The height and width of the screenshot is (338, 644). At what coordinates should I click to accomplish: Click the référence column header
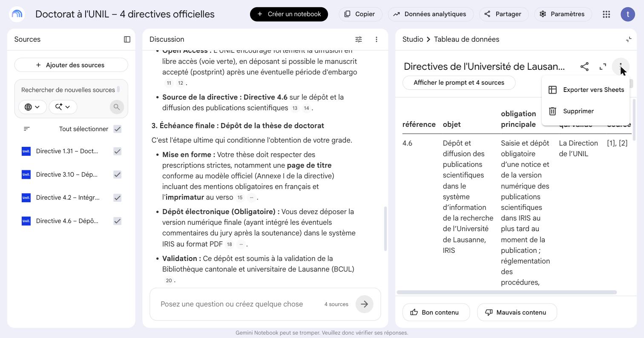coord(419,124)
